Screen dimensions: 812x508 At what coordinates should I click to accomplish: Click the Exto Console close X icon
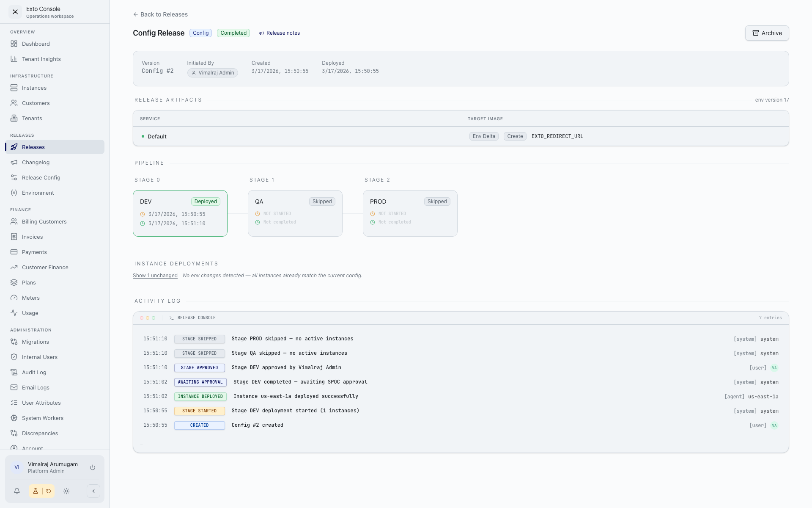click(15, 12)
